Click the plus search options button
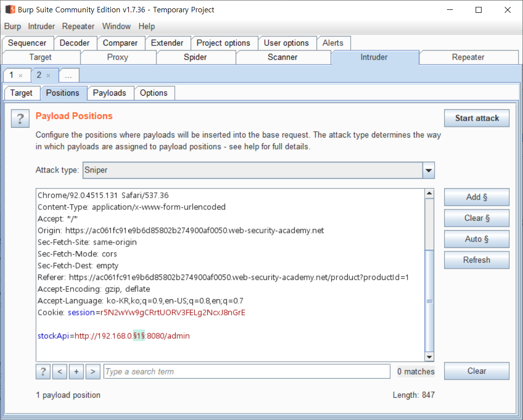This screenshot has height=420, width=523. [76, 371]
